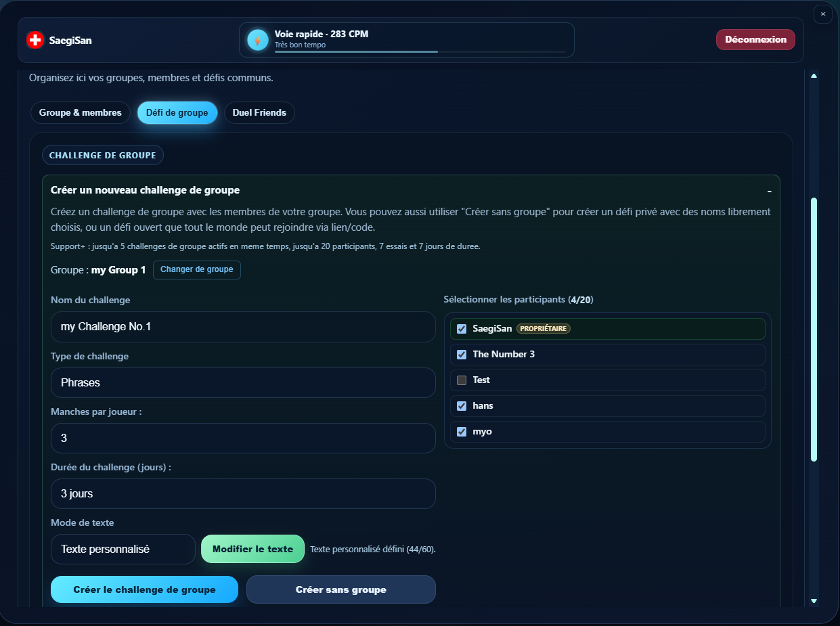Click Modifier le texte
This screenshot has width=840, height=626.
pos(252,549)
